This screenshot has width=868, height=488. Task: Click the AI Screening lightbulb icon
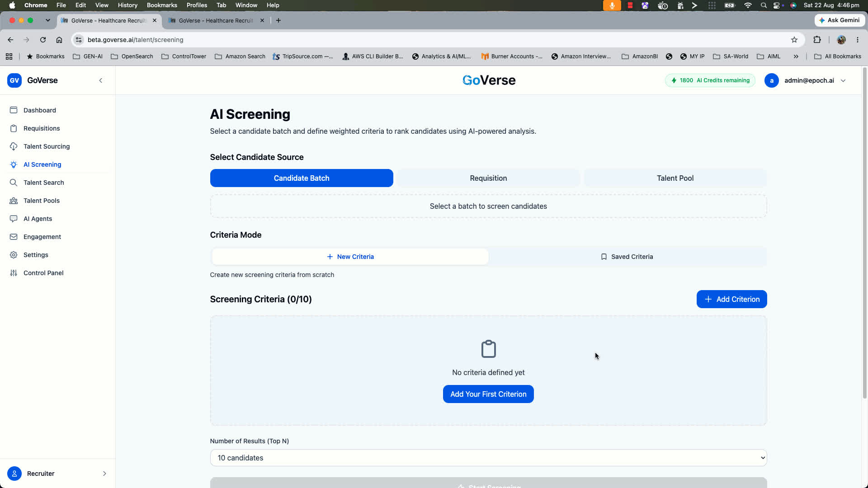[x=14, y=164]
